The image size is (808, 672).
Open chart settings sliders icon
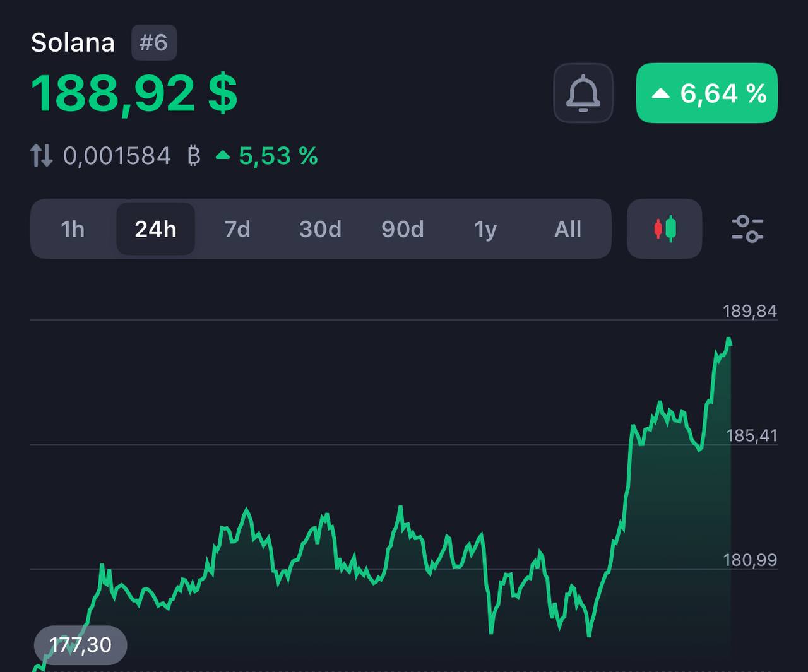[747, 228]
